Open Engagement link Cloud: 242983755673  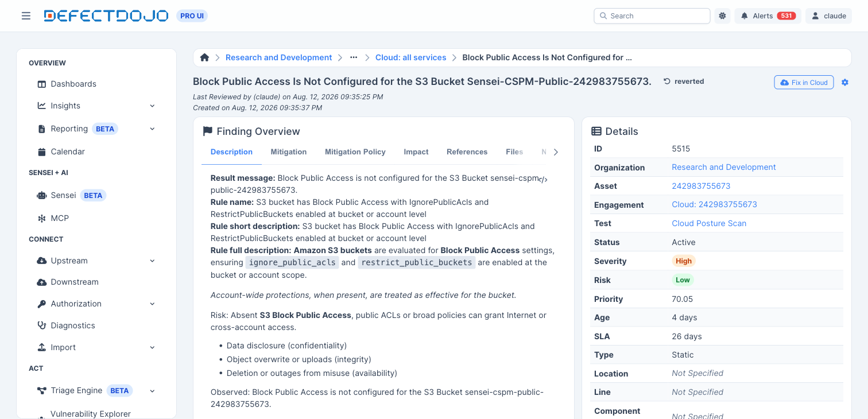coord(715,205)
